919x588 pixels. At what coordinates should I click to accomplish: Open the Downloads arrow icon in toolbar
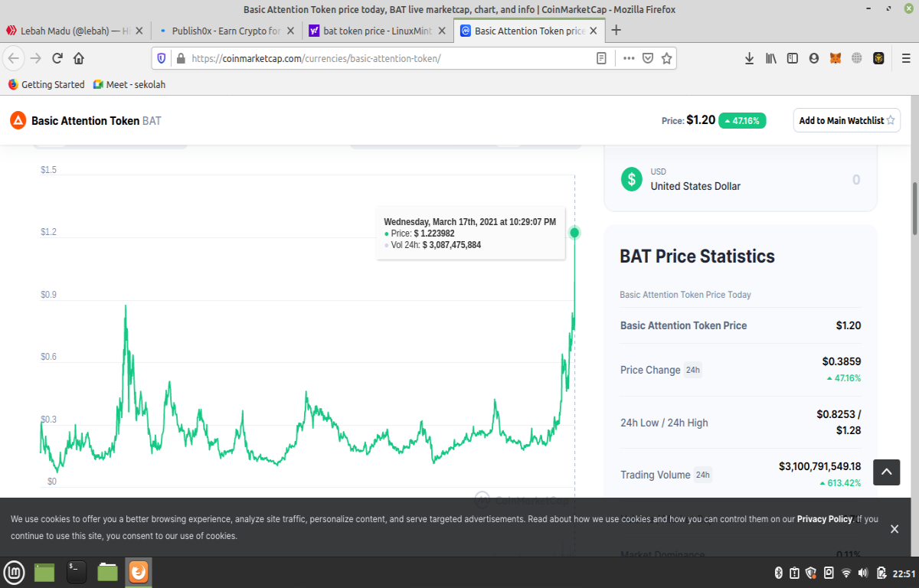pyautogui.click(x=750, y=58)
